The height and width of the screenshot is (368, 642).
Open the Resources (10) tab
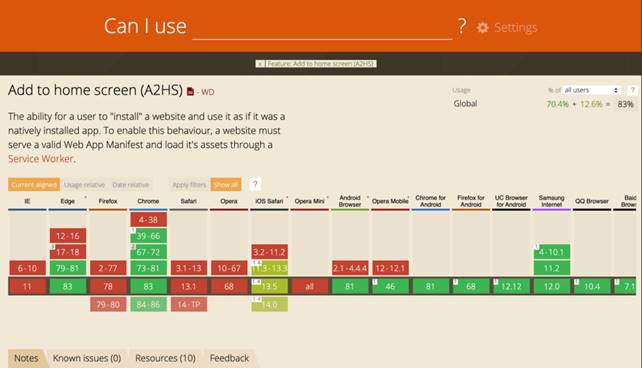coord(165,358)
